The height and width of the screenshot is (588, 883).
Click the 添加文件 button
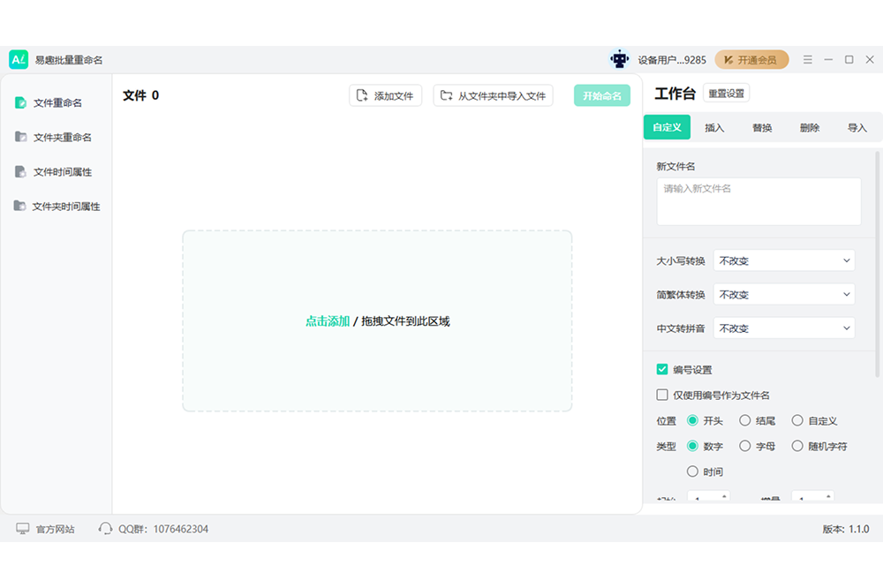tap(385, 95)
